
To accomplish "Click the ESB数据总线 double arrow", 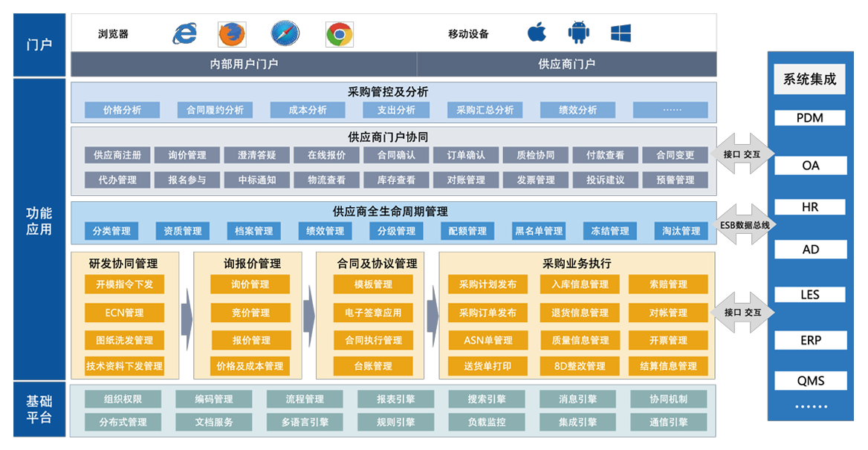I will coord(745,225).
